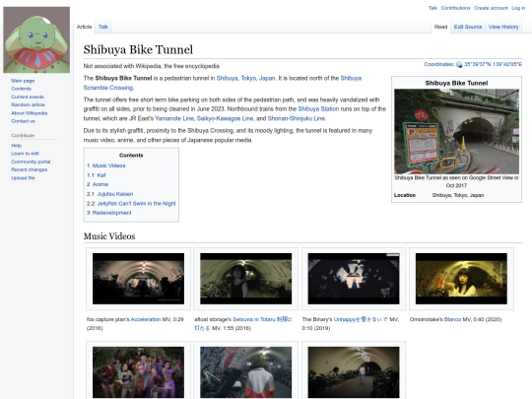
Task: Click the Log in link
Action: (x=518, y=8)
